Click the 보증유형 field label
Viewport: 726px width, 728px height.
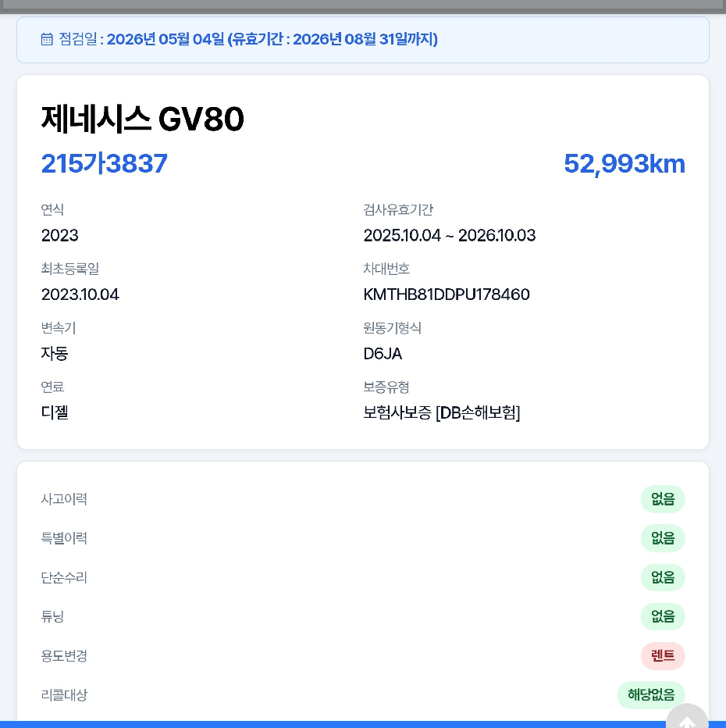[386, 387]
